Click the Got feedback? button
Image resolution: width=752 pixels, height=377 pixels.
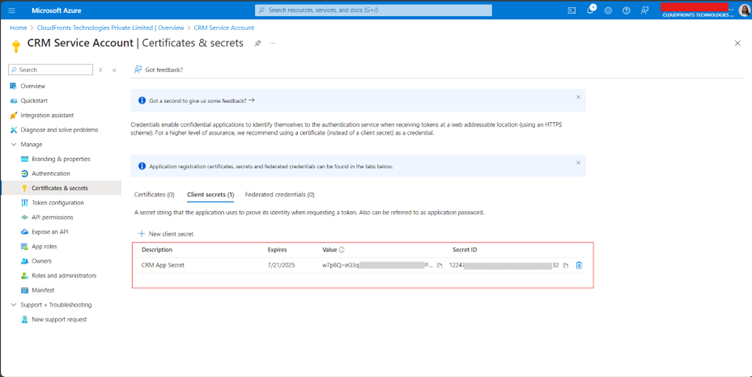tap(158, 70)
